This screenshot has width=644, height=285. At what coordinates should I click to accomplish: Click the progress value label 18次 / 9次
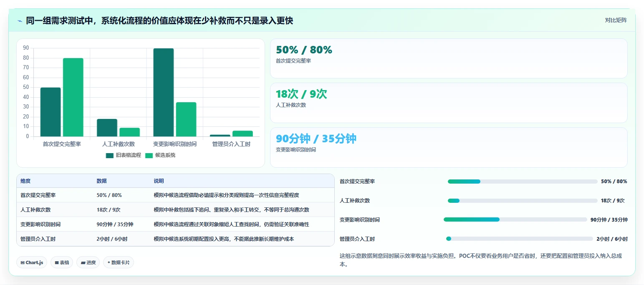click(613, 201)
